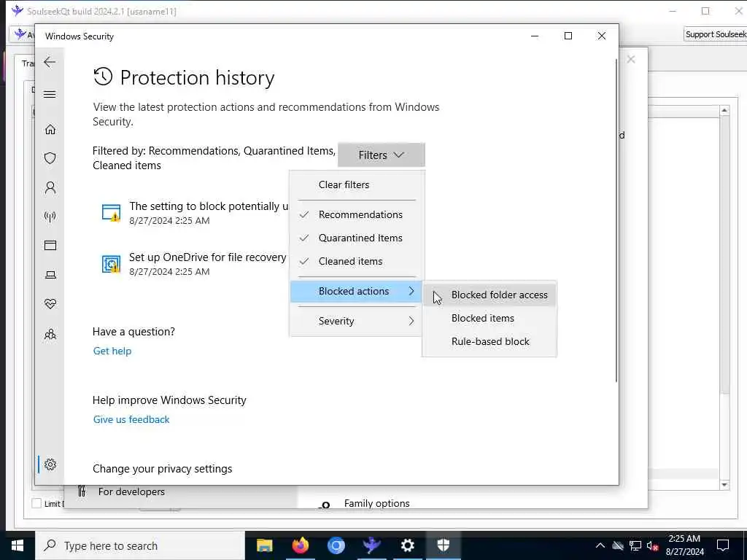The height and width of the screenshot is (560, 747).
Task: Open Device performance & health heart icon
Action: click(50, 304)
